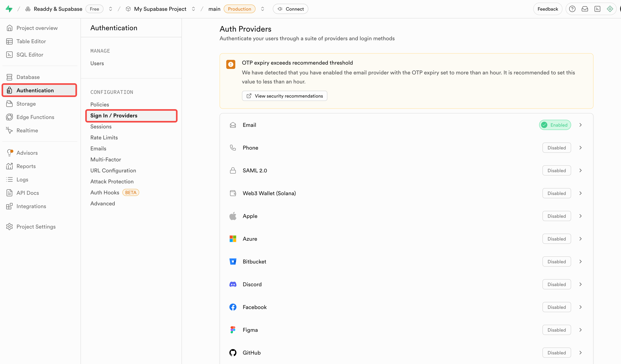Screen dimensions: 621x364
Task: Open Table Editor from sidebar
Action: [31, 41]
